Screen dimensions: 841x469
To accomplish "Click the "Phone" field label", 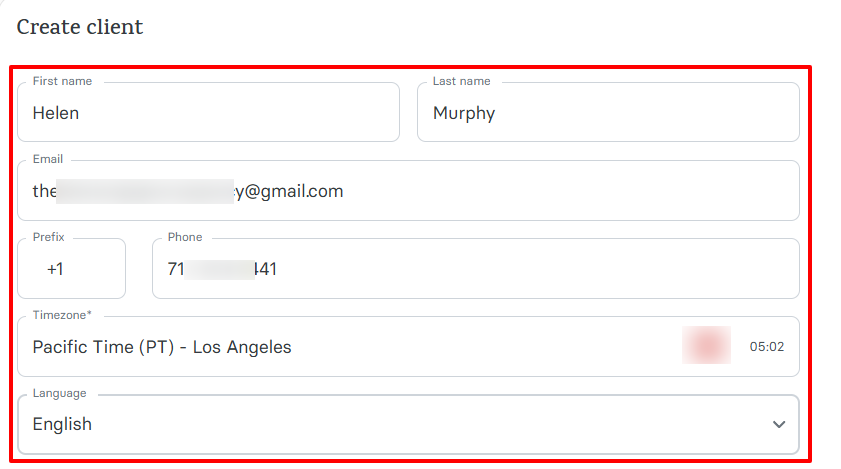I will (x=185, y=237).
